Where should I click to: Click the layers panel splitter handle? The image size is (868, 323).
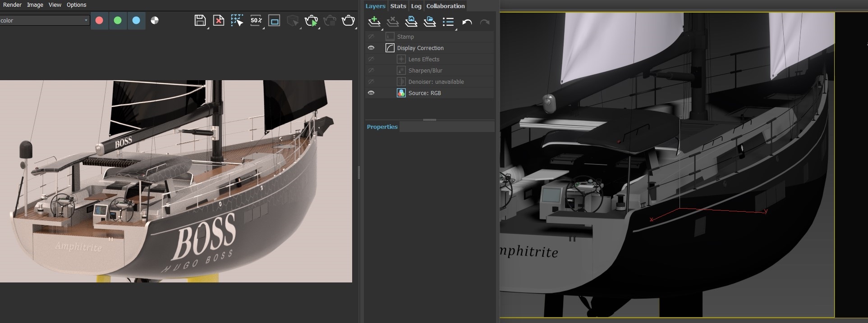point(430,120)
